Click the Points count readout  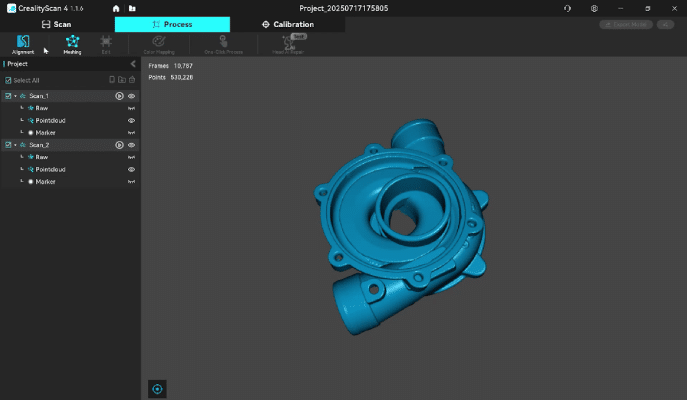pyautogui.click(x=170, y=78)
